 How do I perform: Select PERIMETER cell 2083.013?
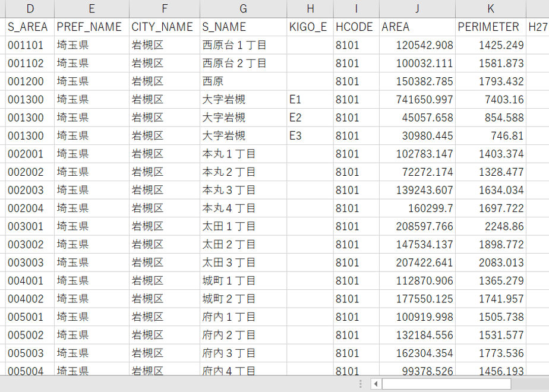click(x=491, y=263)
